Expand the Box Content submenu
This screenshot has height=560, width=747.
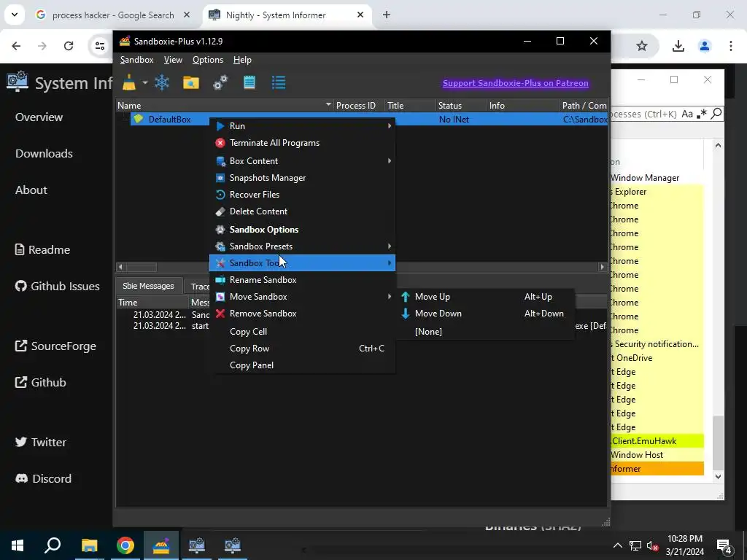[x=303, y=161]
